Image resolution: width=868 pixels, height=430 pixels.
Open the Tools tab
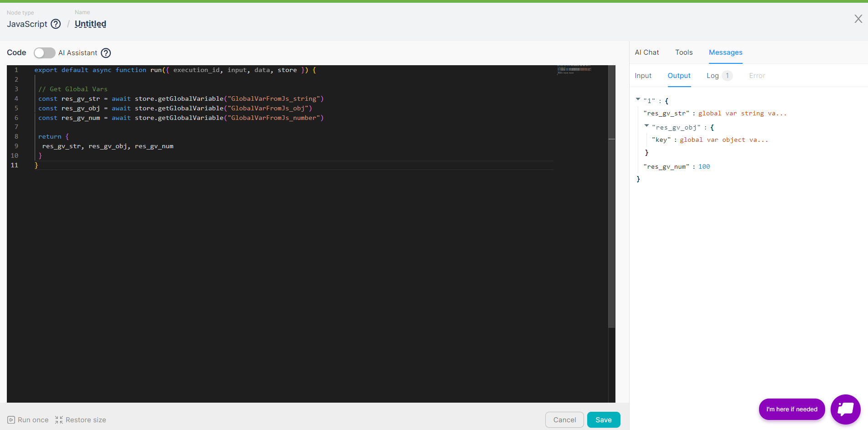[684, 52]
